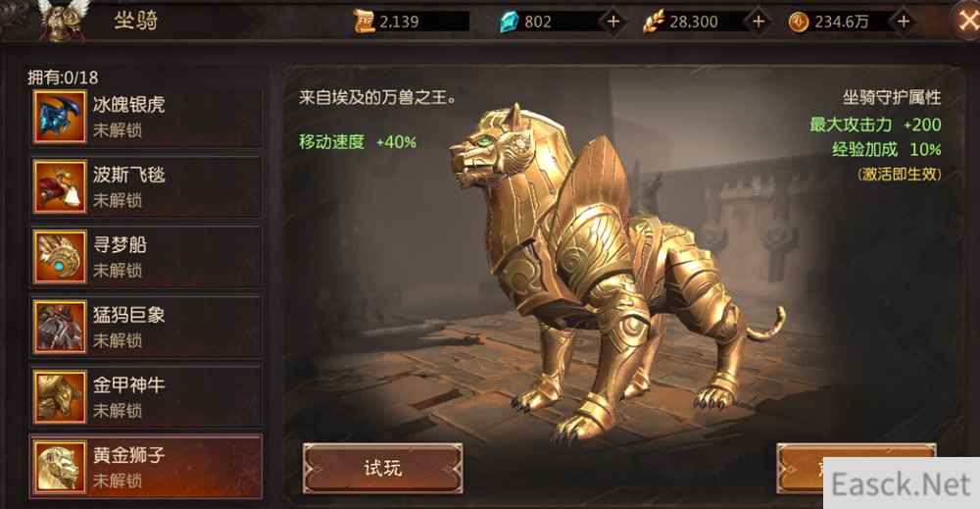Open the 波斯飞毯 list entry name
980x509 pixels.
point(128,175)
